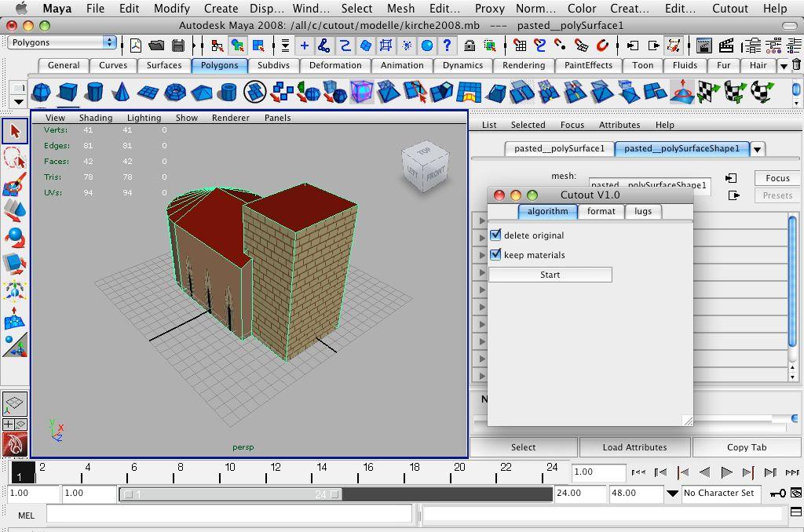Click the Start button in Cutout

click(x=550, y=275)
